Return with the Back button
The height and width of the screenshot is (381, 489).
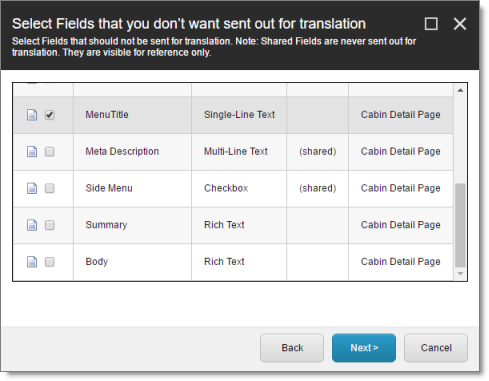tap(292, 348)
